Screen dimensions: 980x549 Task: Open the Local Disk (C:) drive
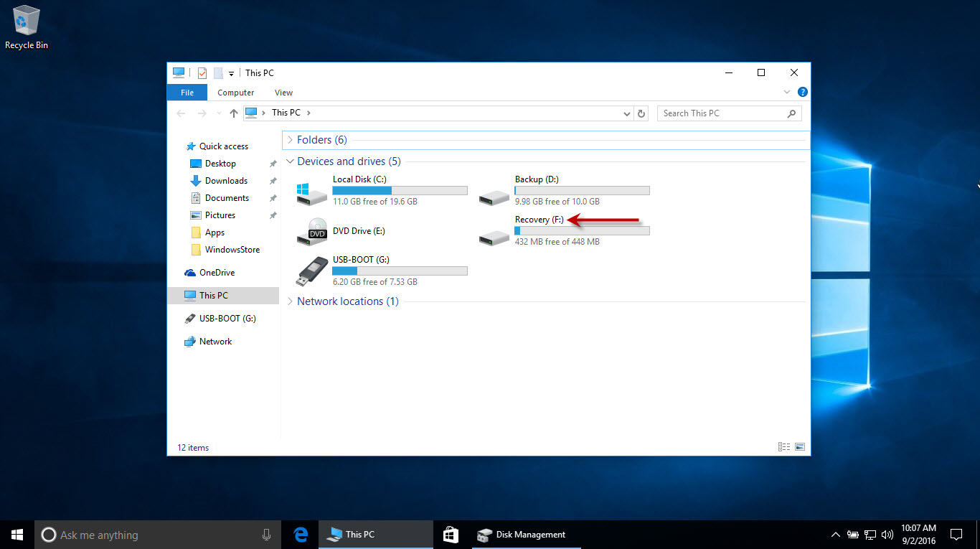[359, 179]
